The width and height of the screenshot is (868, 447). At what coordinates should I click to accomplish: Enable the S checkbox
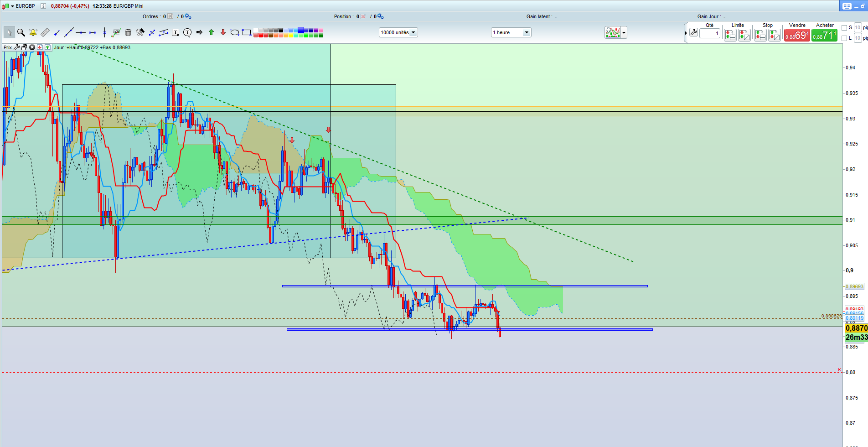[844, 28]
